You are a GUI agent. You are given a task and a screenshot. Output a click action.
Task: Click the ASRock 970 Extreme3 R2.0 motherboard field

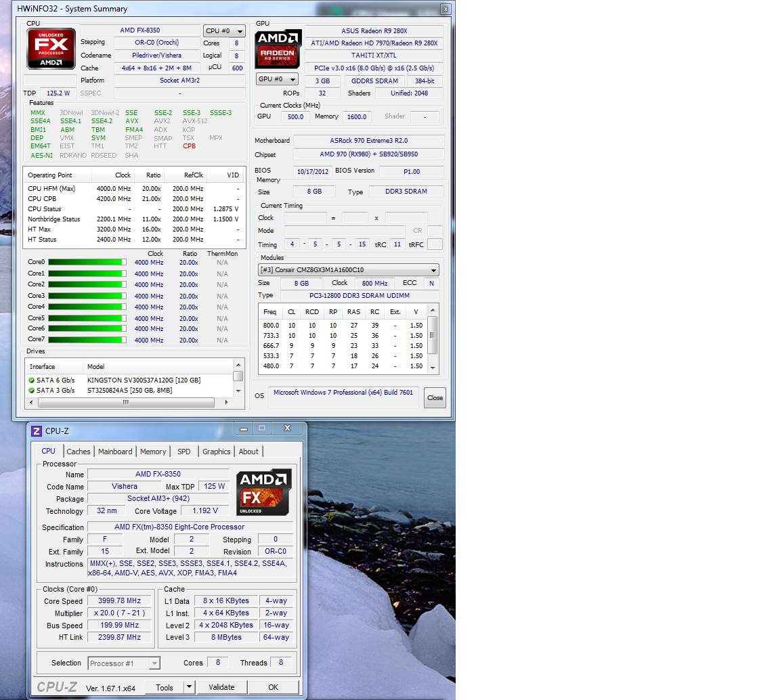click(x=368, y=140)
